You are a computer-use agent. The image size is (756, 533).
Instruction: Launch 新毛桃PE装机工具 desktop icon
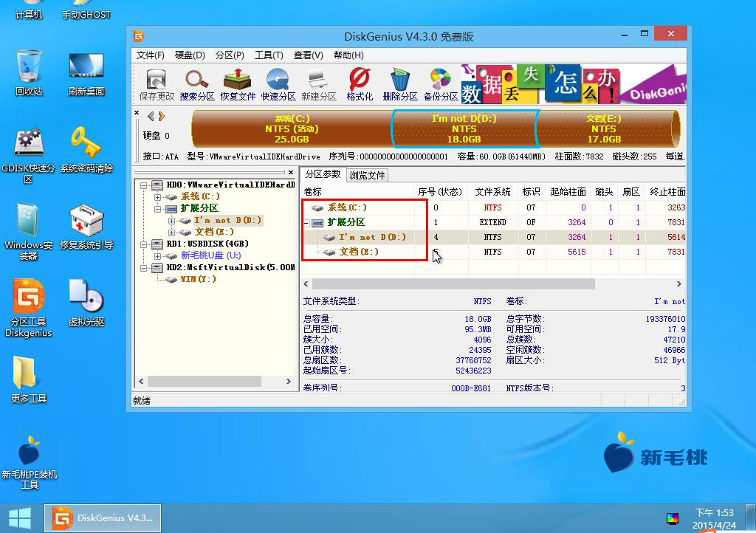[x=29, y=463]
